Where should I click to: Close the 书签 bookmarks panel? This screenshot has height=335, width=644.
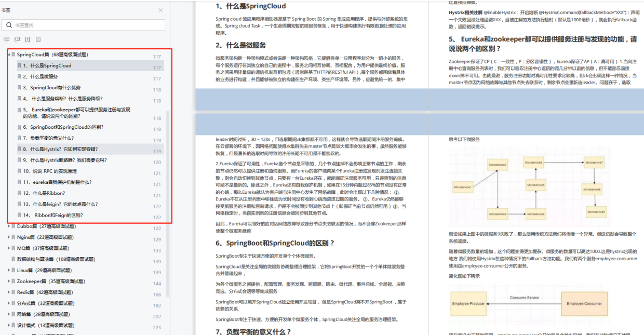[160, 10]
